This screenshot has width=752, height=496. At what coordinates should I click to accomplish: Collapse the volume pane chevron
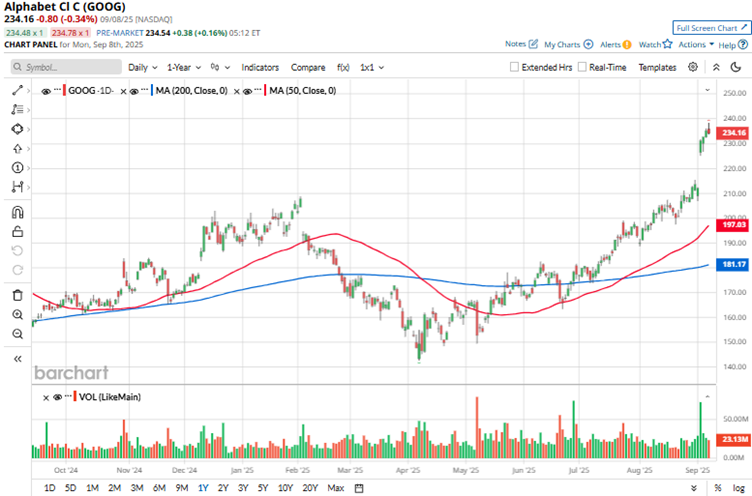[x=707, y=397]
